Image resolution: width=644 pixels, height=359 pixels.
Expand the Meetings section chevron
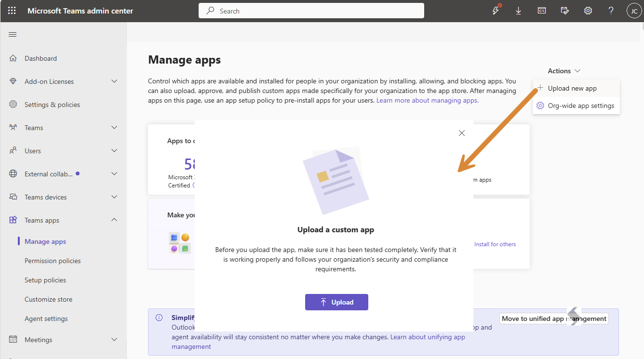pos(114,340)
